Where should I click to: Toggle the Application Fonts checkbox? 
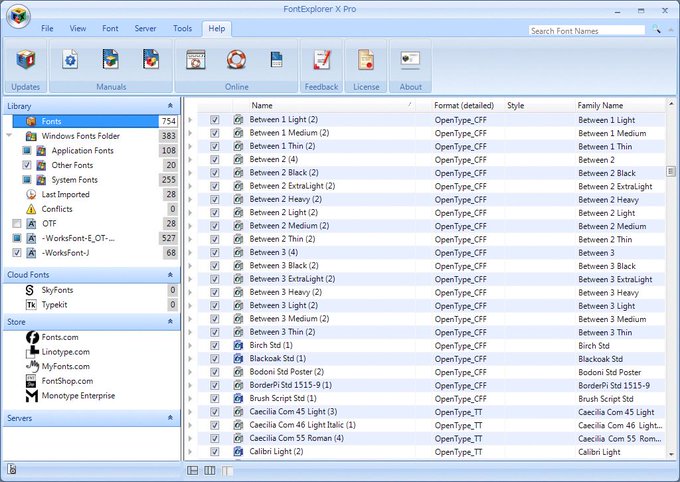[x=27, y=151]
